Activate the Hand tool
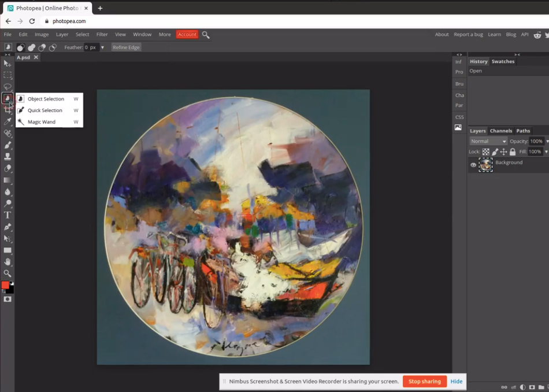This screenshot has height=392, width=549. pos(8,262)
